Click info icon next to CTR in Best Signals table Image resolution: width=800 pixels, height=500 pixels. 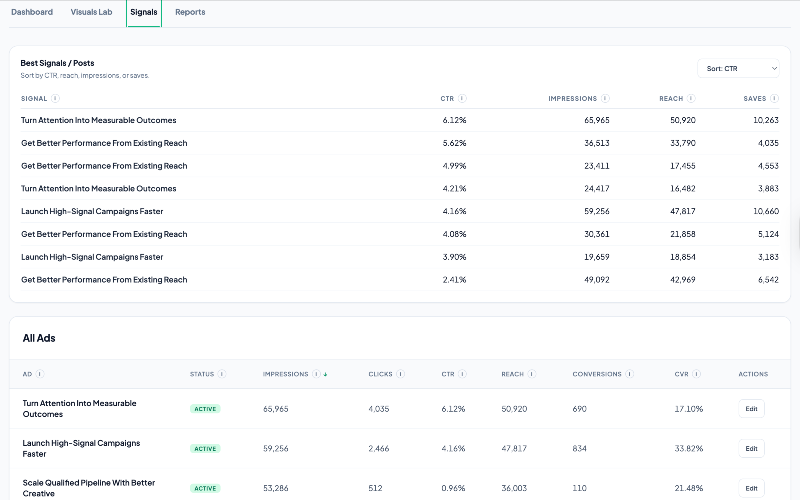point(462,98)
